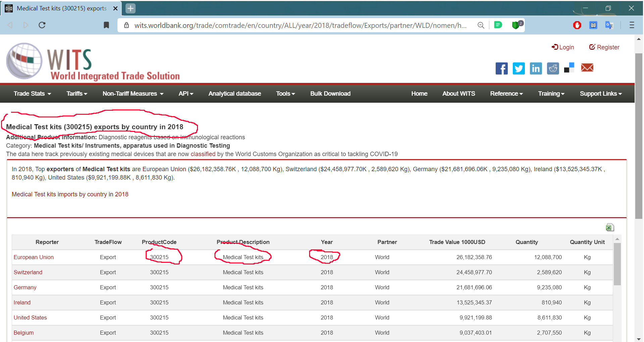
Task: Open the red stop-hand adblock extension
Action: click(577, 25)
